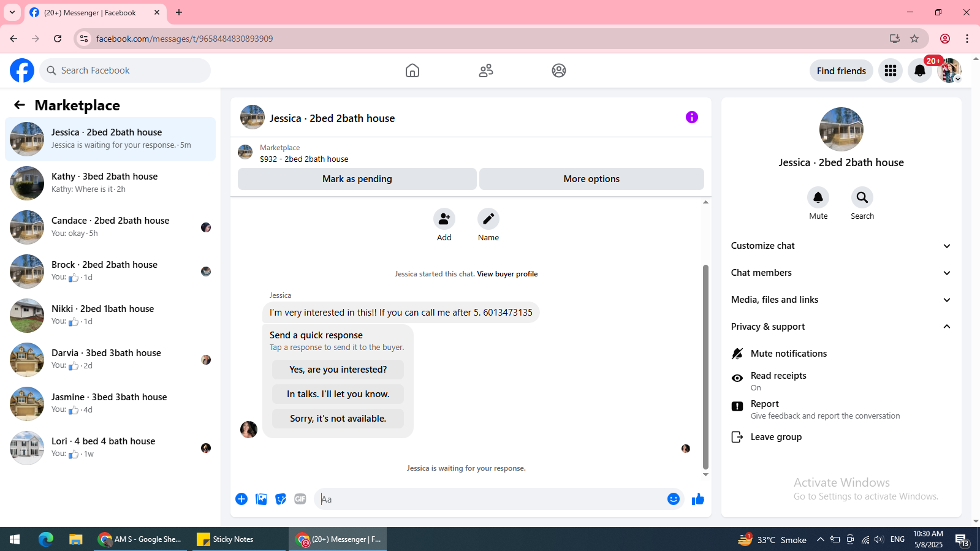Send a thumbs-up like
This screenshot has width=980, height=551.
(698, 499)
